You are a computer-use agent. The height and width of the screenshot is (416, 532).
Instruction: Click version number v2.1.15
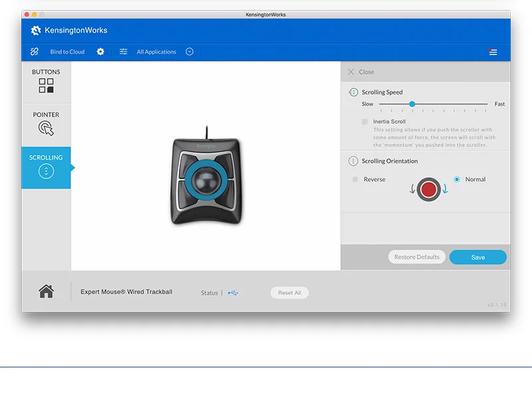click(497, 305)
